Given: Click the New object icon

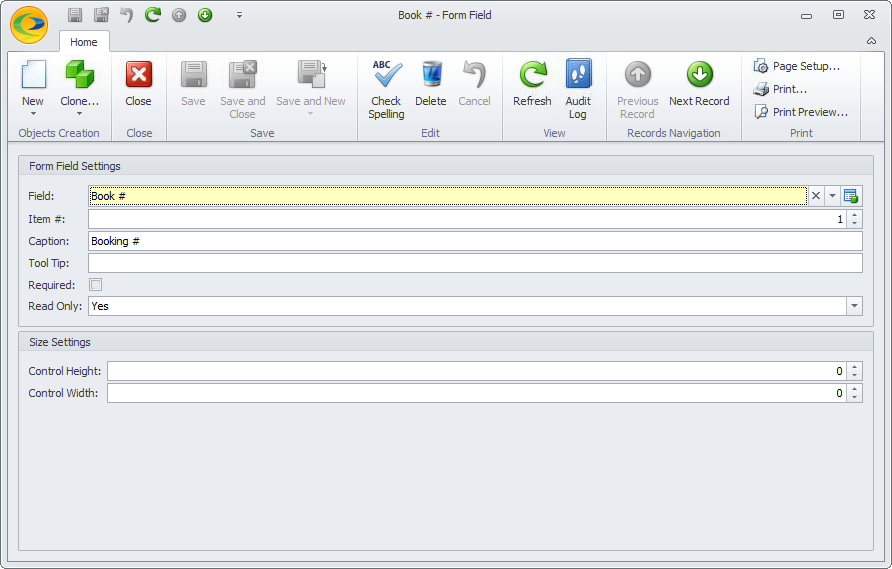Looking at the screenshot, I should click(33, 75).
